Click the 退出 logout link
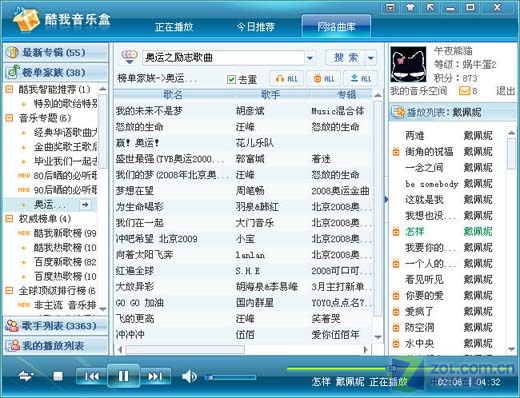Screen dimensions: 520x398 pyautogui.click(x=505, y=91)
